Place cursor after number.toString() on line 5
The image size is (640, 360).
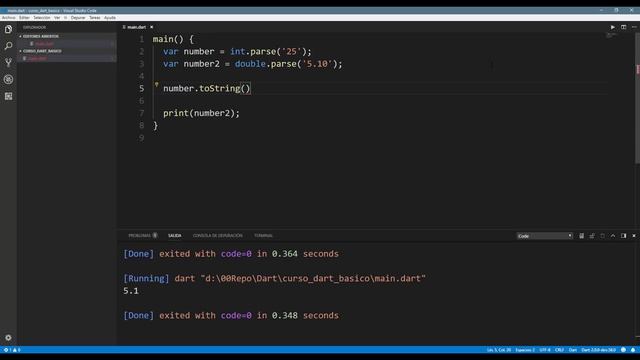click(251, 89)
